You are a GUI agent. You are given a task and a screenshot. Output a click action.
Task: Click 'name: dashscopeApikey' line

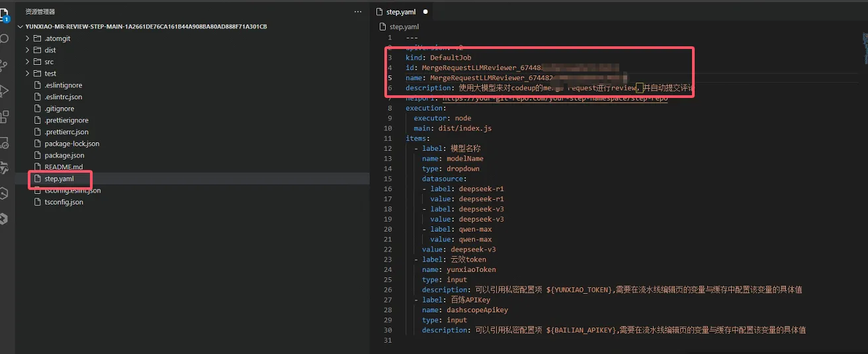[465, 310]
